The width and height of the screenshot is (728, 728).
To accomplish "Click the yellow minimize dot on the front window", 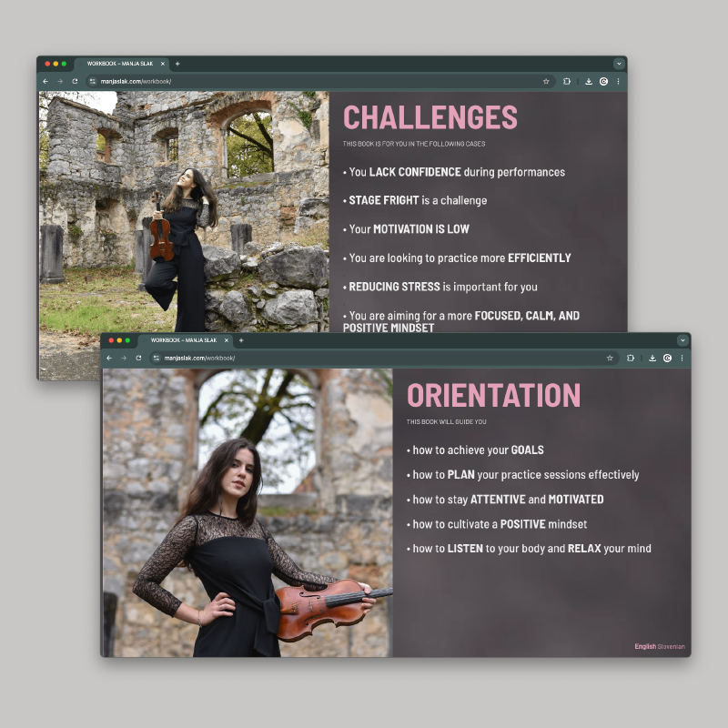I will pyautogui.click(x=119, y=340).
